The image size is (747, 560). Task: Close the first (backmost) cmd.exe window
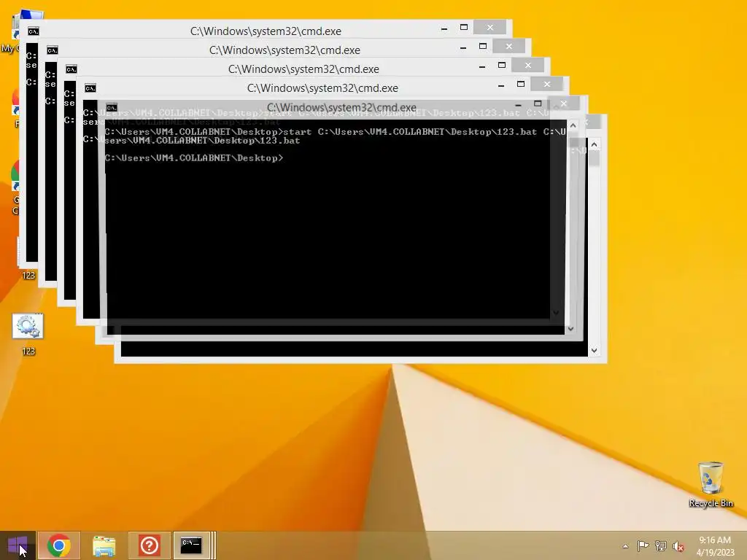tap(489, 28)
